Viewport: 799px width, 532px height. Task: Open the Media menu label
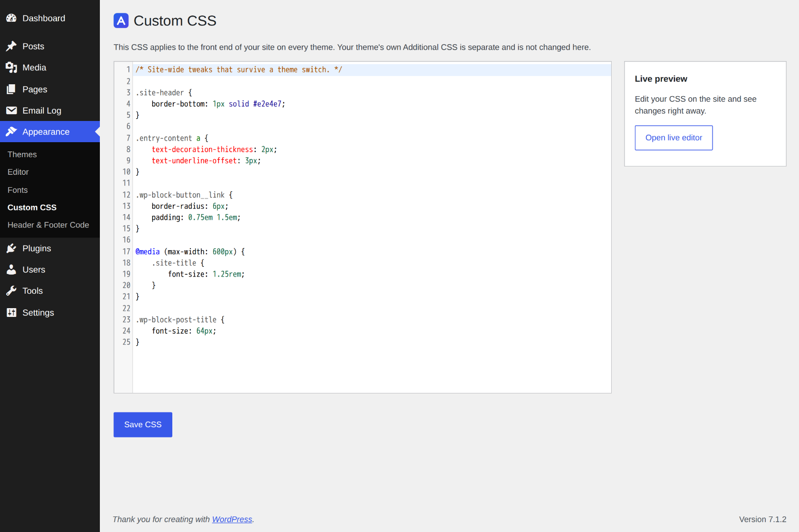(x=35, y=68)
